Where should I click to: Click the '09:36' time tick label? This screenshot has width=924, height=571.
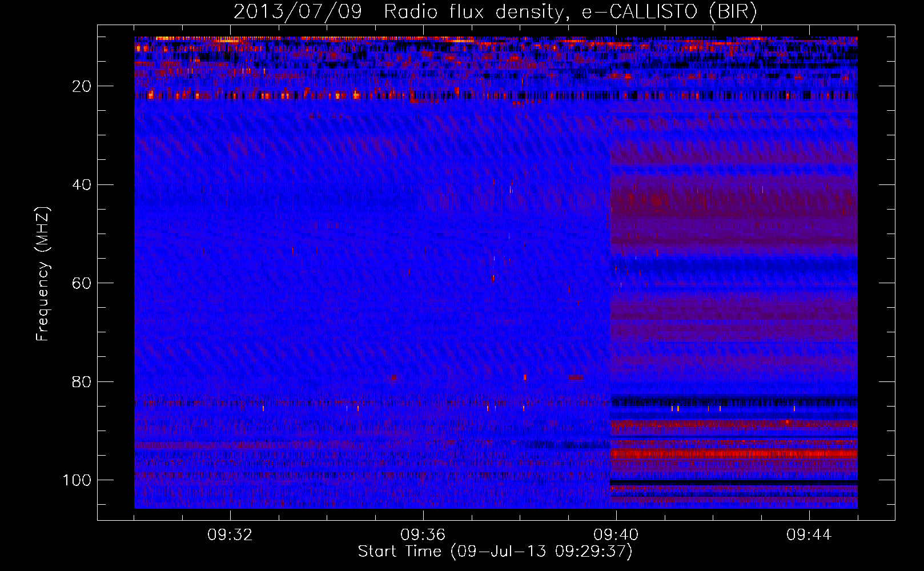click(x=423, y=535)
